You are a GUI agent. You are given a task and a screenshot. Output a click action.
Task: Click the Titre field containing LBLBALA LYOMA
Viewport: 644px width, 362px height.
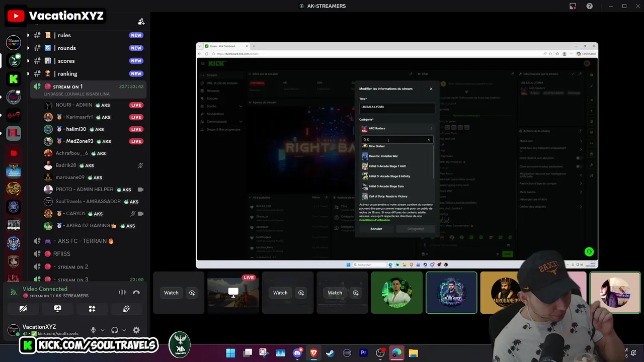click(397, 108)
